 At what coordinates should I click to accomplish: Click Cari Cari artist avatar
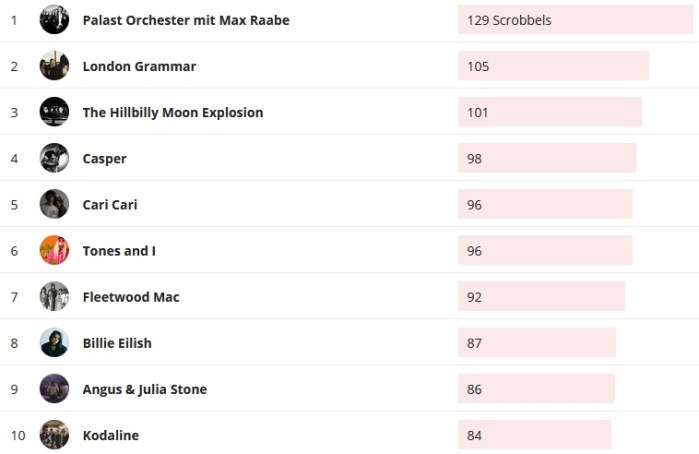point(54,204)
